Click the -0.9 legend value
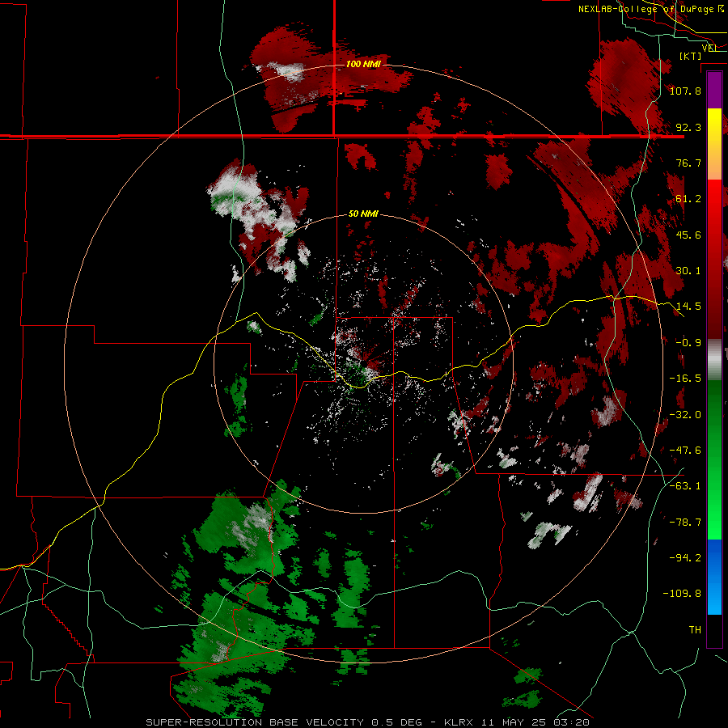Screen dimensions: 728x728 click(688, 343)
